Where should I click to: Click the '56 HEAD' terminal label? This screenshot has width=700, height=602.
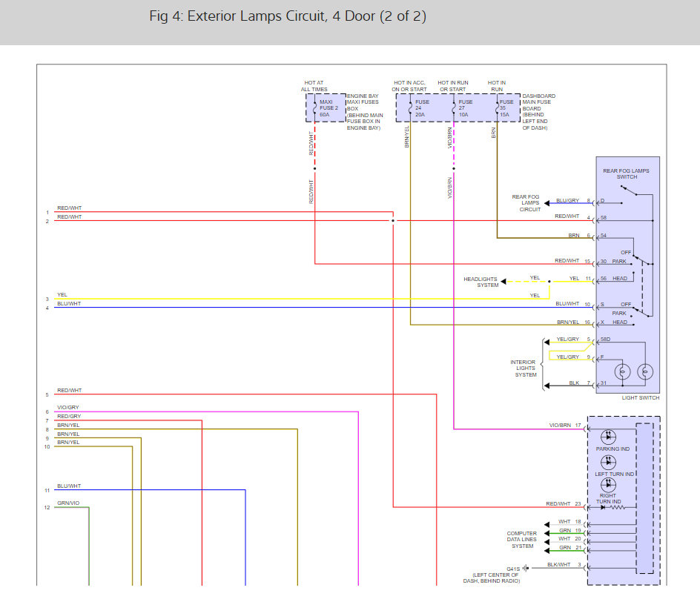[x=614, y=279]
